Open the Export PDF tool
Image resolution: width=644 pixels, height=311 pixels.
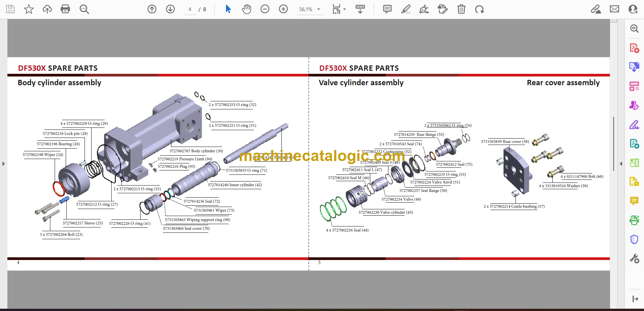[x=634, y=67]
